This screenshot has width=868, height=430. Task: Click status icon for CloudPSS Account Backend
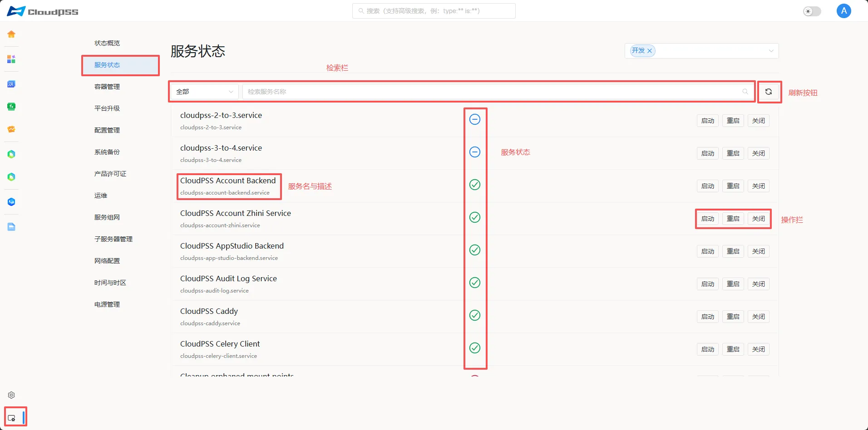475,185
